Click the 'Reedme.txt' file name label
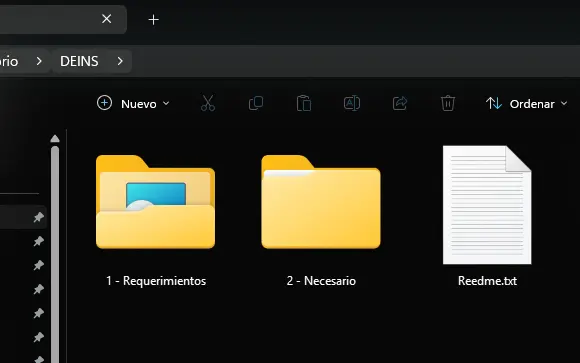Screen dimensions: 580x363 coord(487,281)
